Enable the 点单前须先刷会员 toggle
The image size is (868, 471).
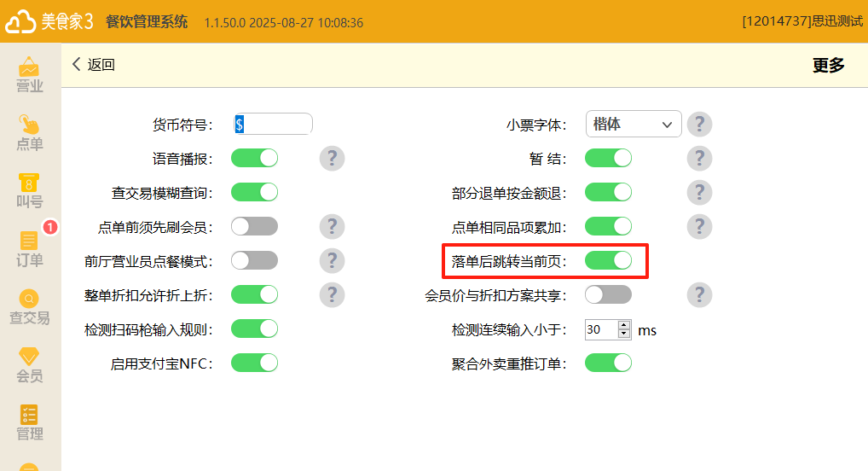(x=254, y=226)
